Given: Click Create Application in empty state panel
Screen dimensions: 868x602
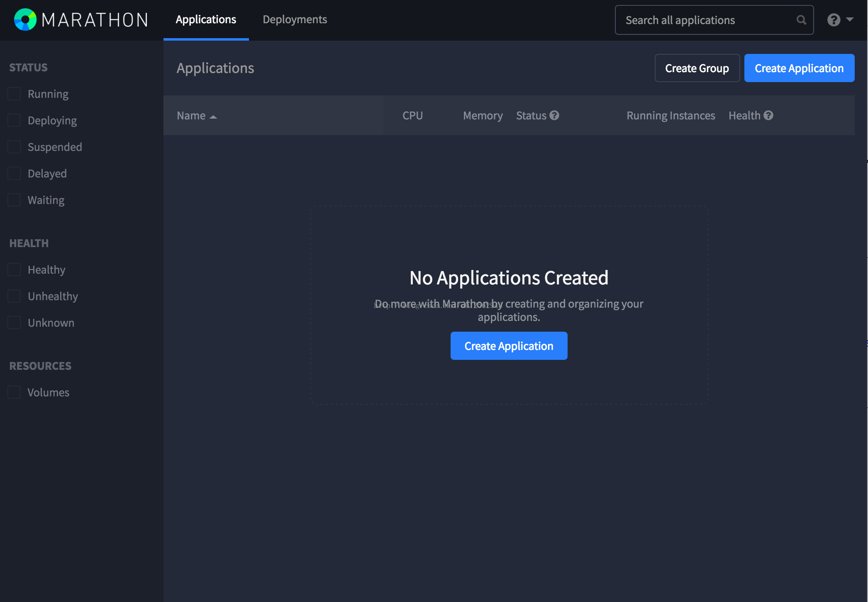Looking at the screenshot, I should point(509,346).
